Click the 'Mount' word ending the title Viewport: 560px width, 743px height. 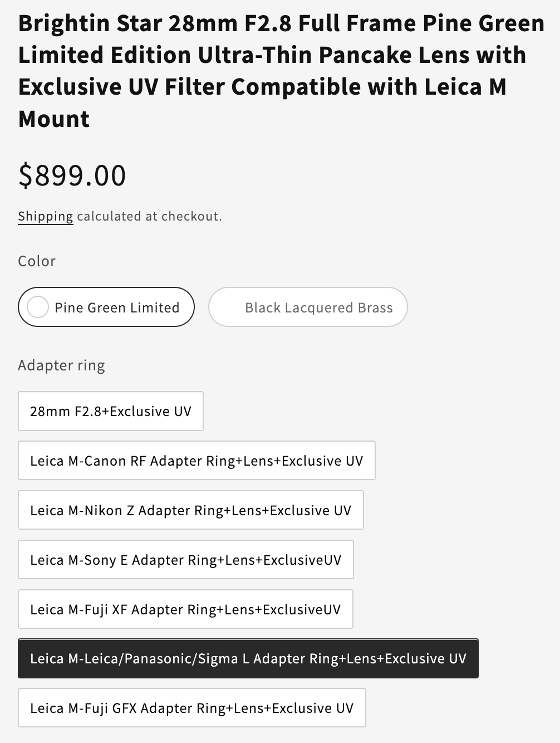point(54,119)
